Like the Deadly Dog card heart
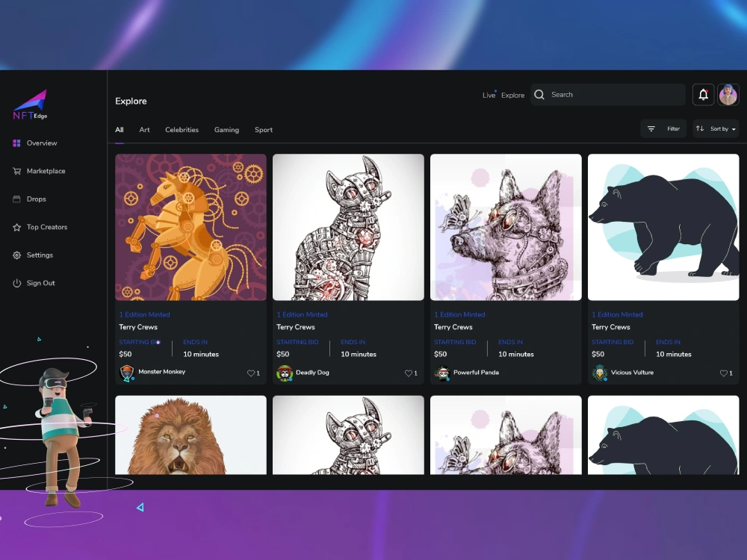This screenshot has width=747, height=560. (x=409, y=373)
